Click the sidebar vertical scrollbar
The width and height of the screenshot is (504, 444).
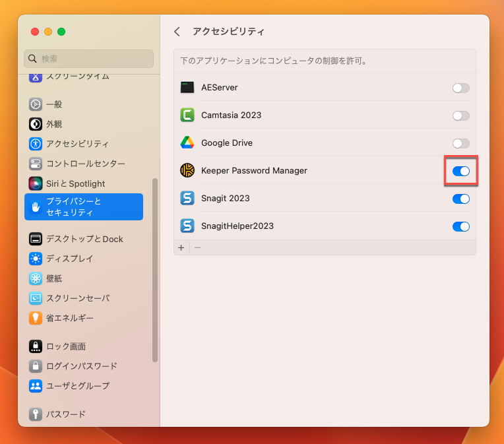click(155, 270)
